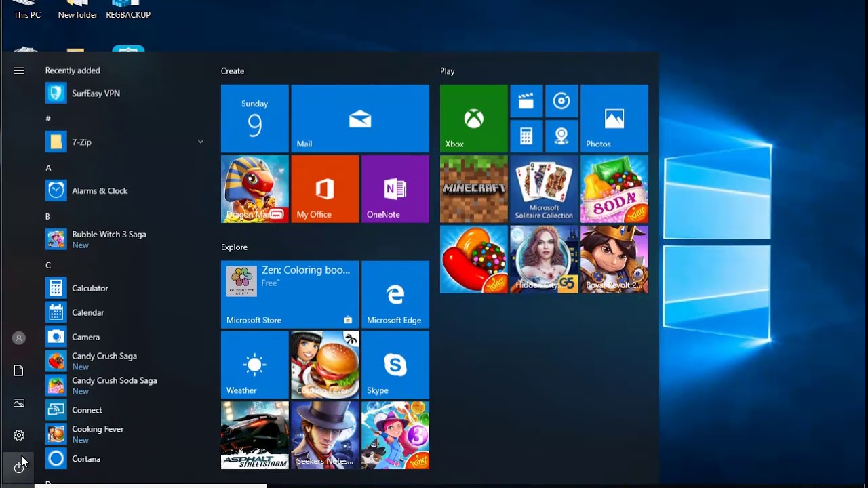The width and height of the screenshot is (868, 488).
Task: Click the Play group heading
Action: (x=447, y=70)
